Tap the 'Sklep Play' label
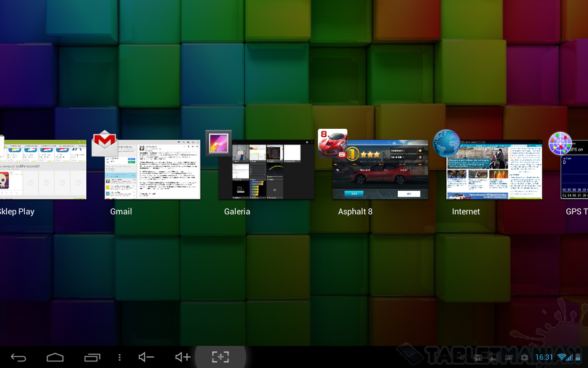 point(17,212)
